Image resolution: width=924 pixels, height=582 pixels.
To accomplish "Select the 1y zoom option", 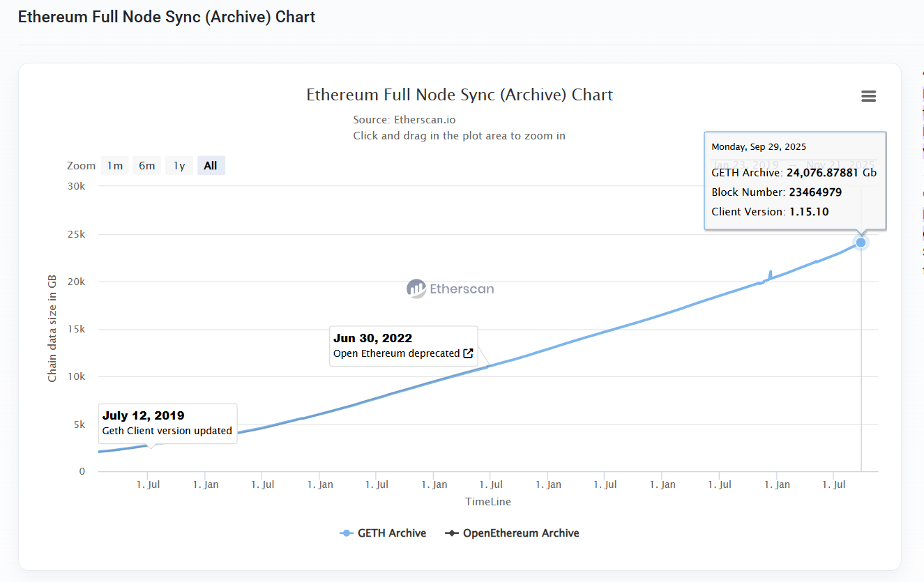I will [x=179, y=166].
